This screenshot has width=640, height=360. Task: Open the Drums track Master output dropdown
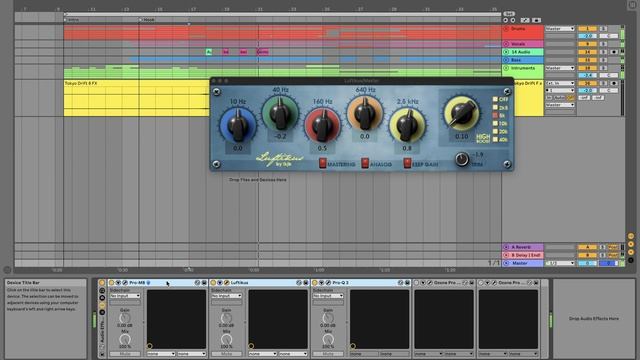point(560,29)
